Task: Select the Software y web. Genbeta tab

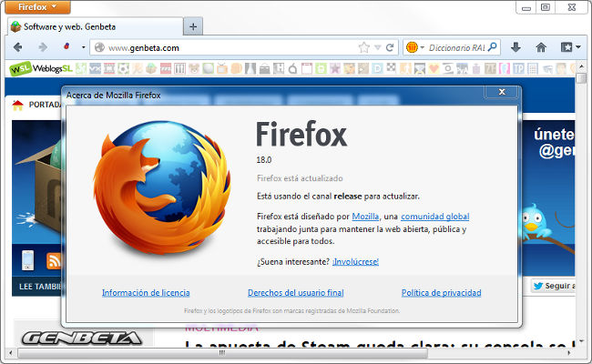Action: point(95,26)
